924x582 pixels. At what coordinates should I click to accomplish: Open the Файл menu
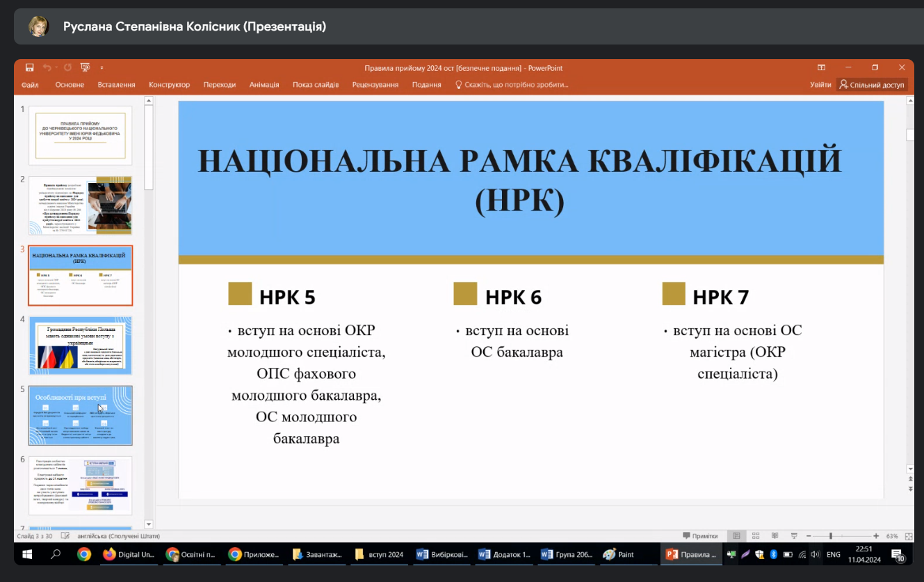pos(30,85)
